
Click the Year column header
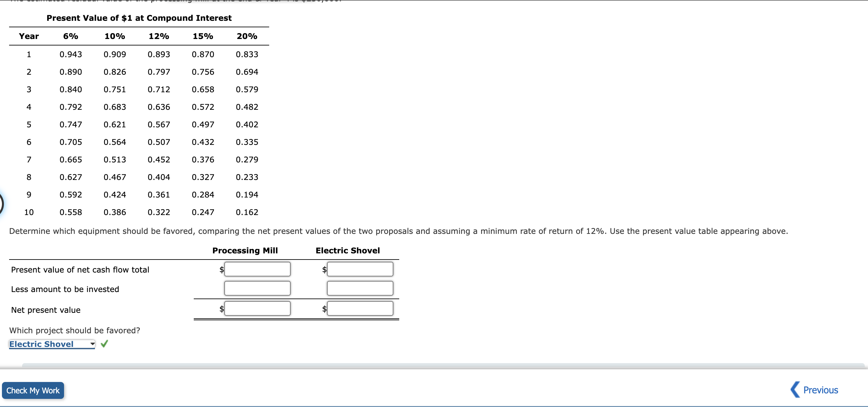tap(29, 36)
